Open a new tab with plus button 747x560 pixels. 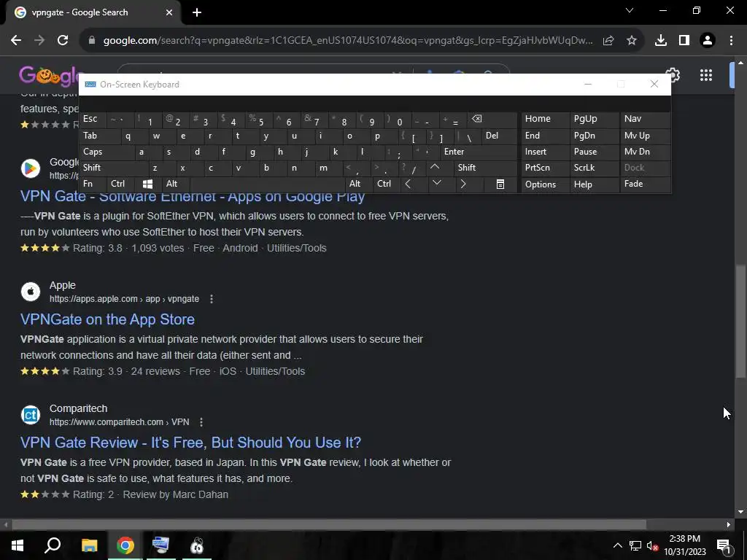click(197, 12)
